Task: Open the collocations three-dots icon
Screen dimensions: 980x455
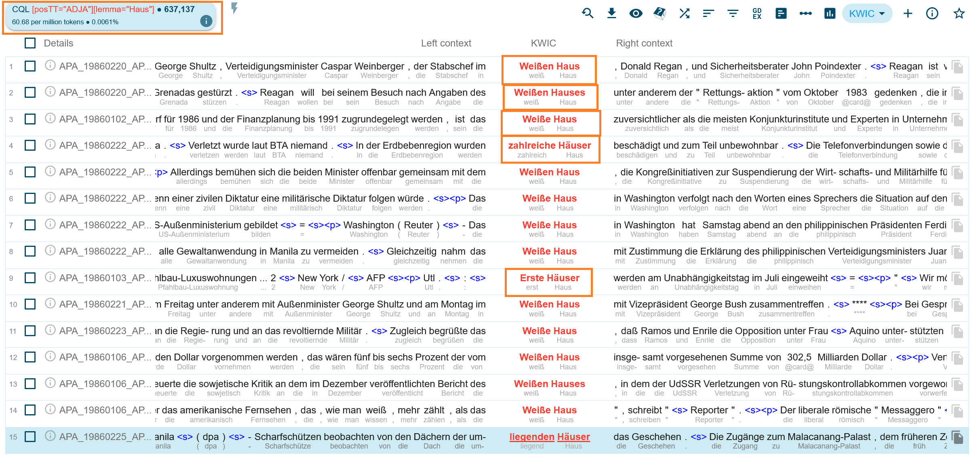Action: tap(805, 13)
